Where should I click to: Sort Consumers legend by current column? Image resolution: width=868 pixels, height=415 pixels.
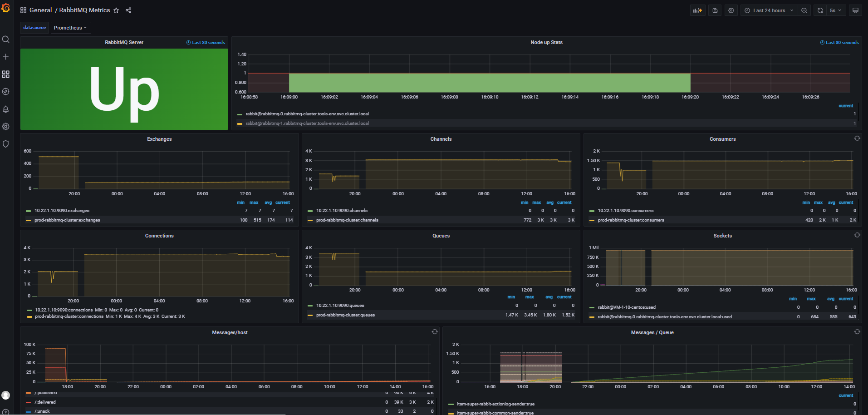(846, 203)
